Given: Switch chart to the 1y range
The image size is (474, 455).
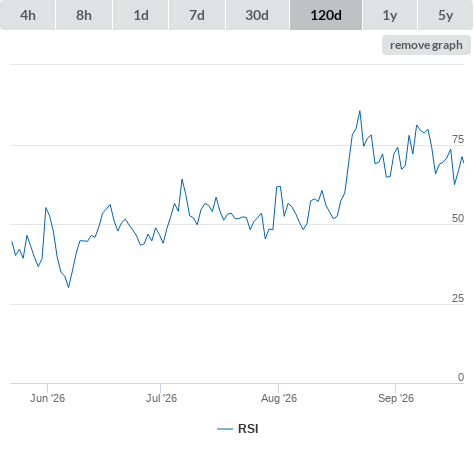Looking at the screenshot, I should click(x=390, y=15).
